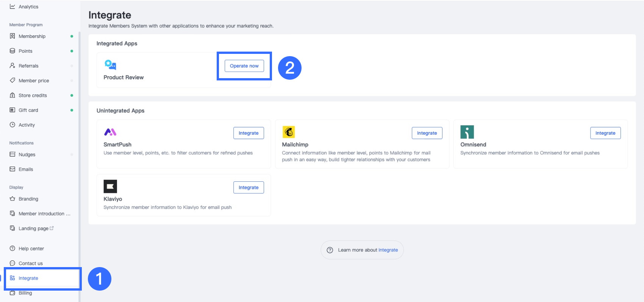
Task: Click the Mailchimp monkey logo icon
Action: (x=289, y=132)
